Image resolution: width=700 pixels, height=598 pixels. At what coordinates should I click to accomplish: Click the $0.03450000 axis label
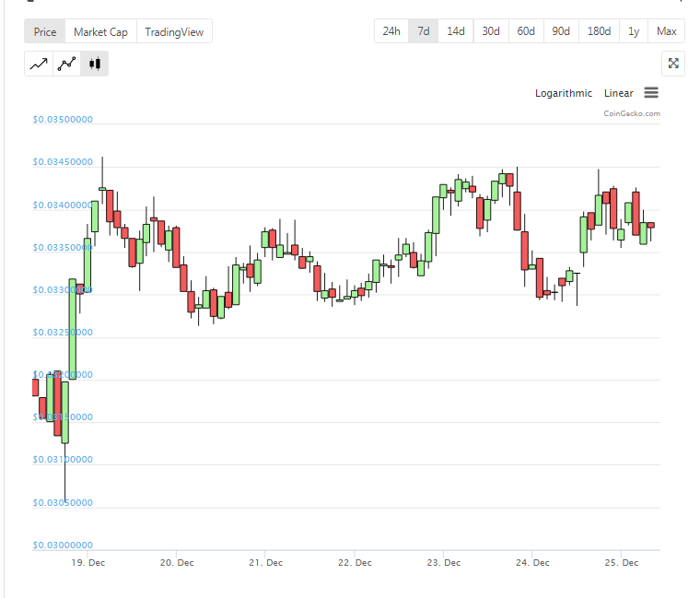(x=63, y=161)
